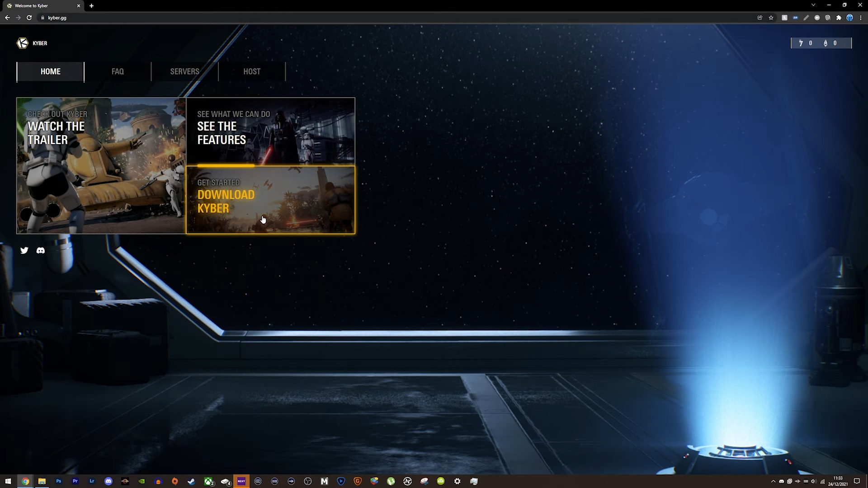Click the Download Kyber tile

click(x=270, y=200)
